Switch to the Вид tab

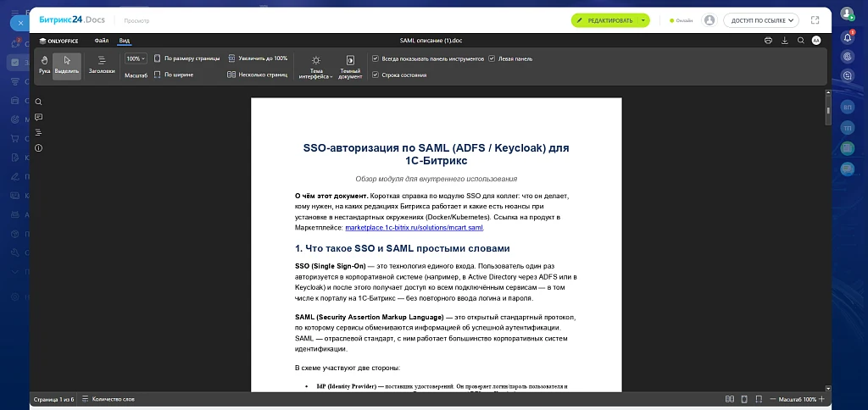[125, 41]
